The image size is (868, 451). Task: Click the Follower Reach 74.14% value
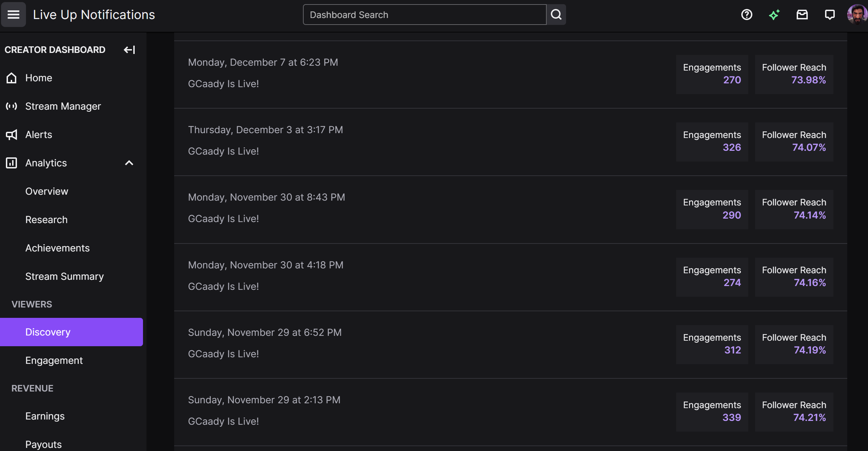click(810, 215)
